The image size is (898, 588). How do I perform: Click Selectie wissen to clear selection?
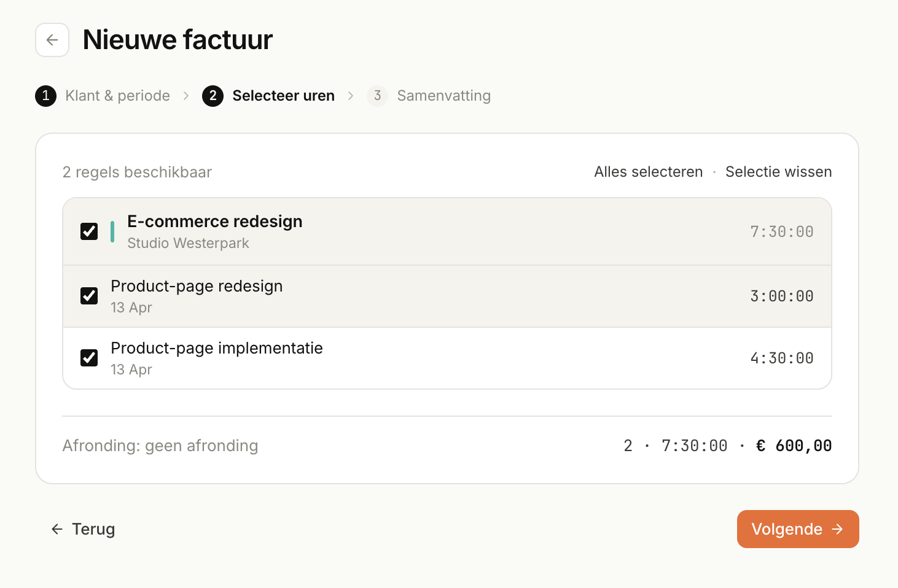(778, 172)
